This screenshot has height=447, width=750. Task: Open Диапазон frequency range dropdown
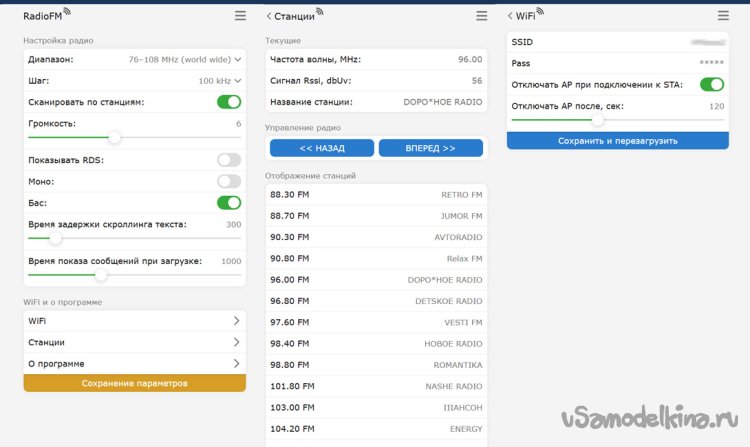click(185, 59)
